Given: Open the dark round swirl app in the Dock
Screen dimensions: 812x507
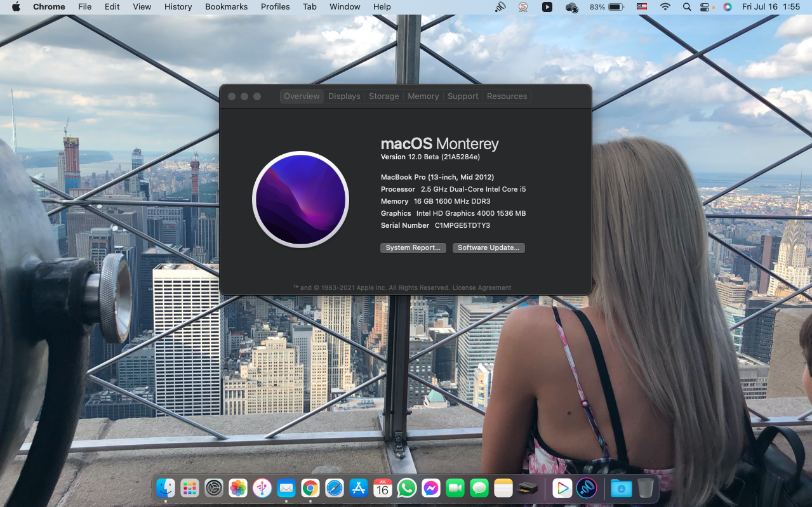Looking at the screenshot, I should click(586, 488).
